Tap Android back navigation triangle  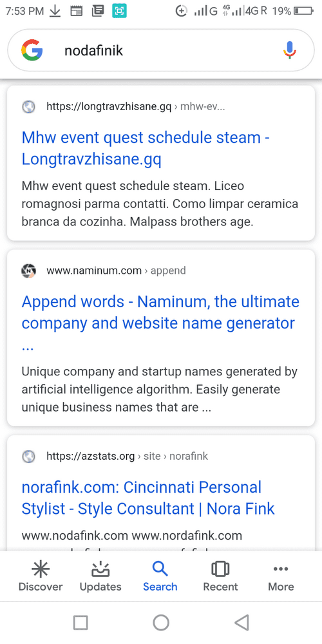(241, 622)
